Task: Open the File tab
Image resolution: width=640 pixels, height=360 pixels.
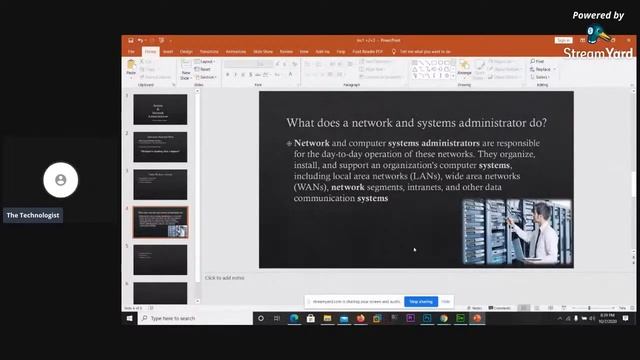Action: coord(131,52)
